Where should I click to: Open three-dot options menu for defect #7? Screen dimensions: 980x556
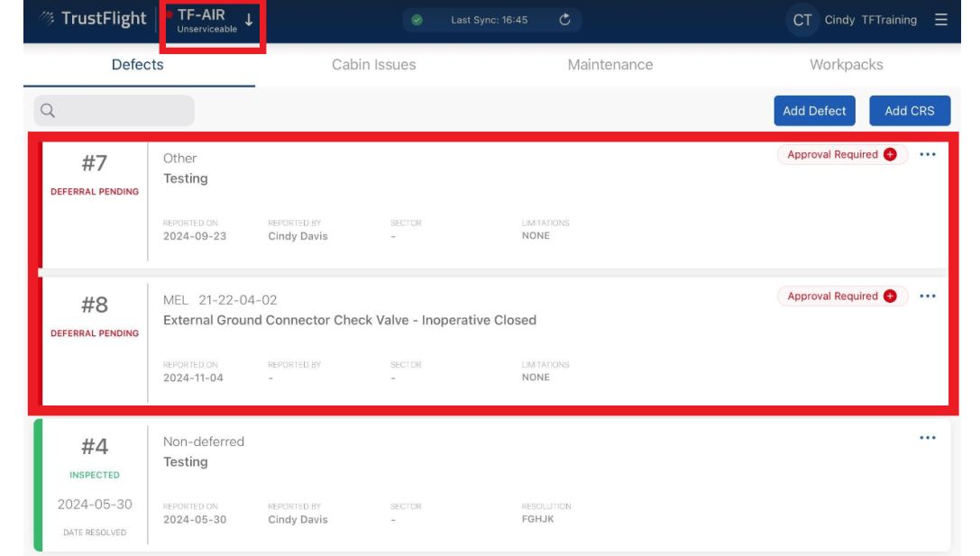(x=928, y=155)
